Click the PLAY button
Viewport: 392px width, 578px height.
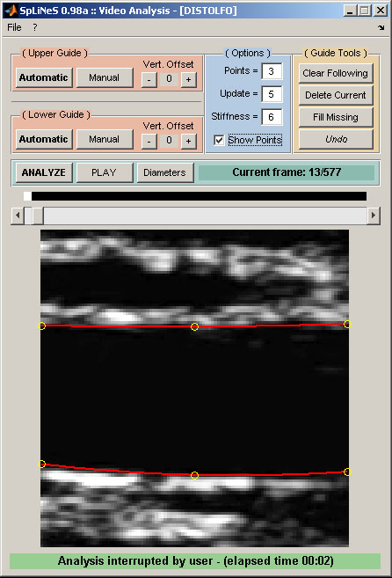[105, 172]
